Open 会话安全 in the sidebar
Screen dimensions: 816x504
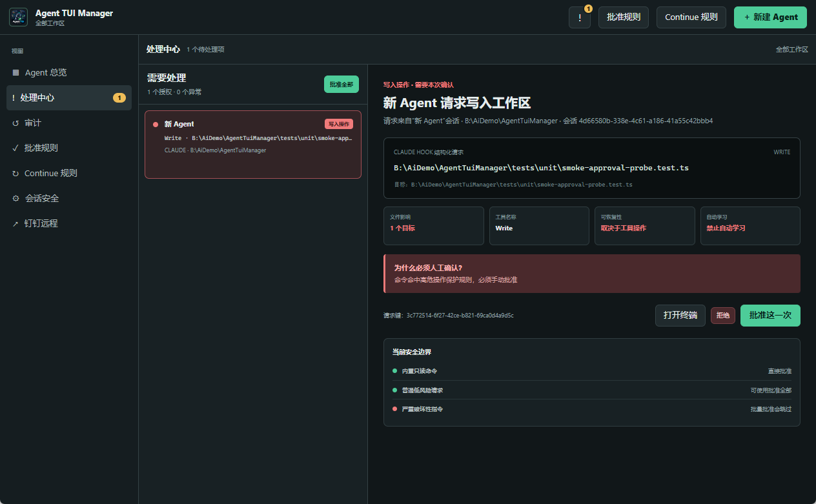(x=69, y=198)
